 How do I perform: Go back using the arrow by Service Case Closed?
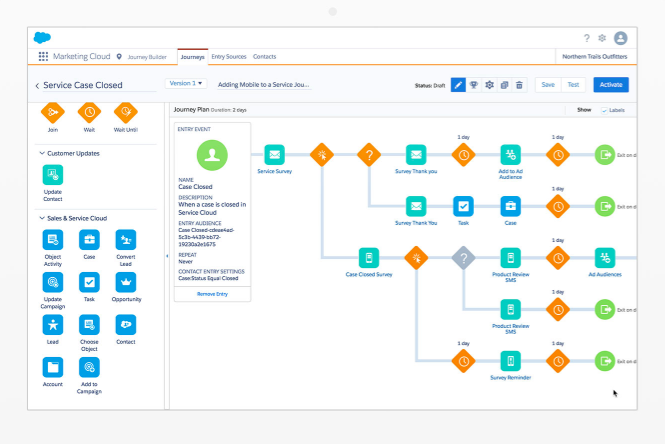click(x=37, y=86)
